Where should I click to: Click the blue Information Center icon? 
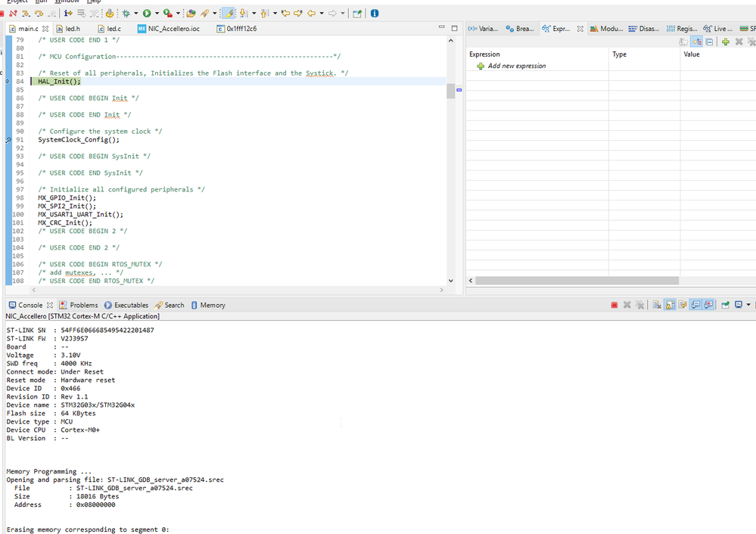coord(374,13)
